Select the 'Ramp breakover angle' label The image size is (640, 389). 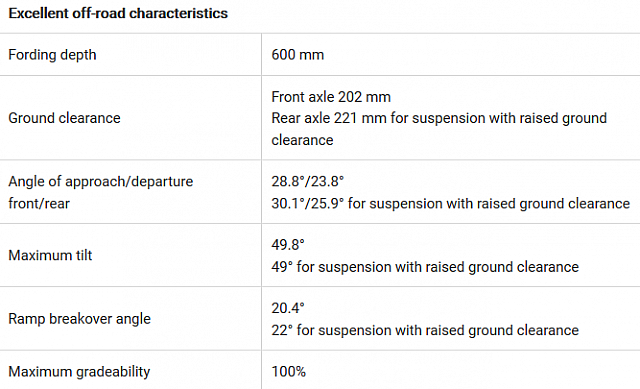80,319
